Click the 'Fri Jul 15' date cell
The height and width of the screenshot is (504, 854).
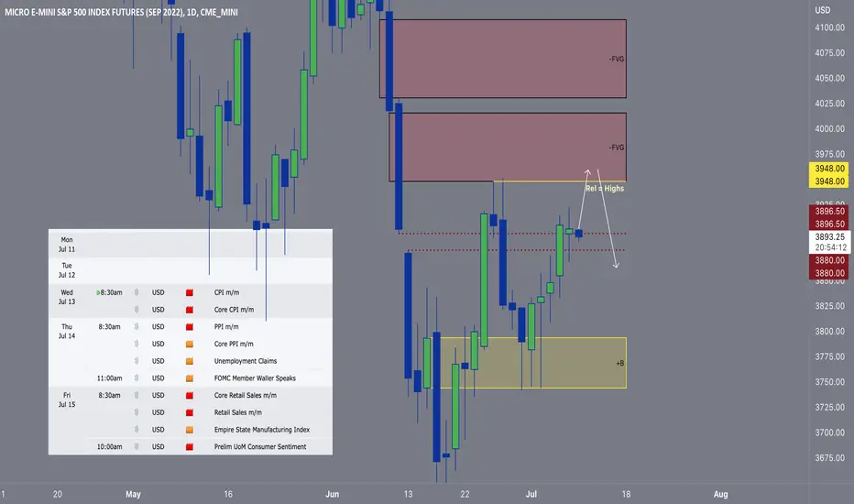click(67, 400)
